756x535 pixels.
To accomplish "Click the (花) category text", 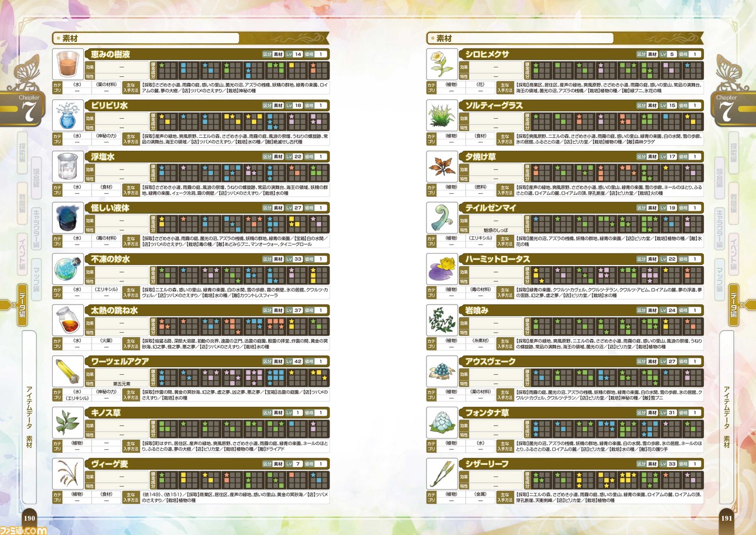I will (480, 85).
